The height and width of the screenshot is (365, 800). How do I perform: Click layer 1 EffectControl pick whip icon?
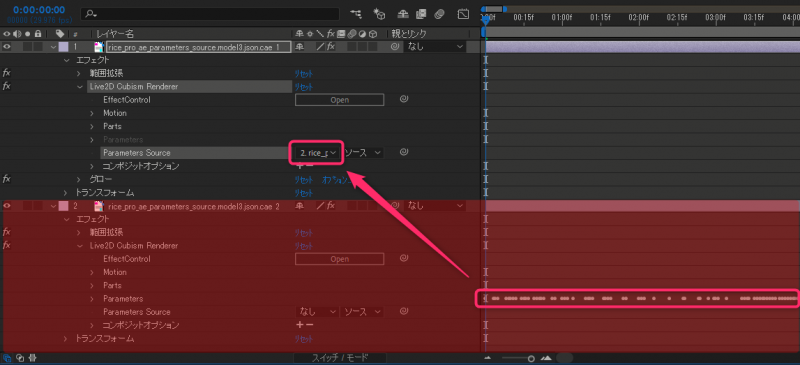pos(404,100)
